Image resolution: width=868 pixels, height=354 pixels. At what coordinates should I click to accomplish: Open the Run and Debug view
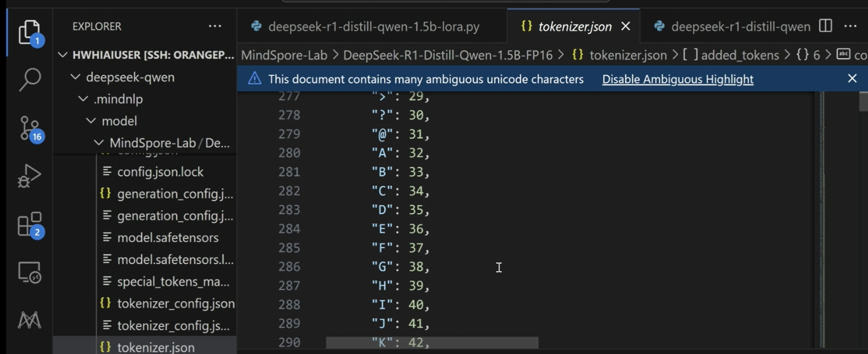click(29, 176)
